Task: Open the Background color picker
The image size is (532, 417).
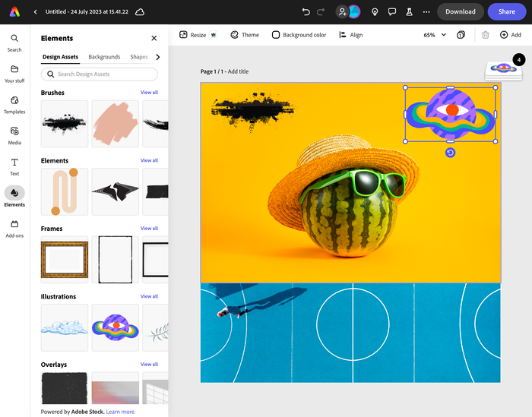Action: coord(299,35)
